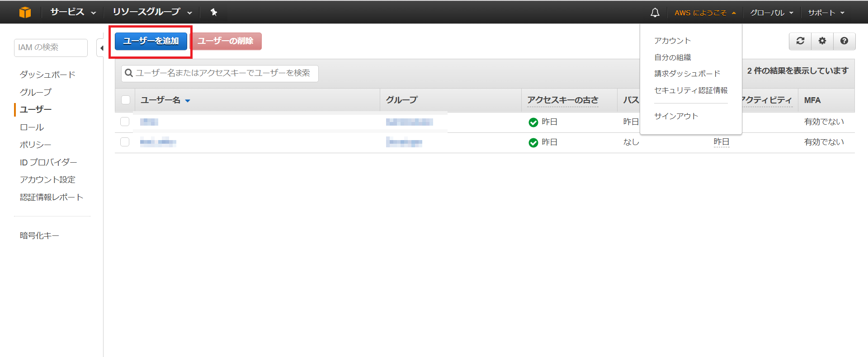
Task: Refresh the user list
Action: tap(800, 41)
